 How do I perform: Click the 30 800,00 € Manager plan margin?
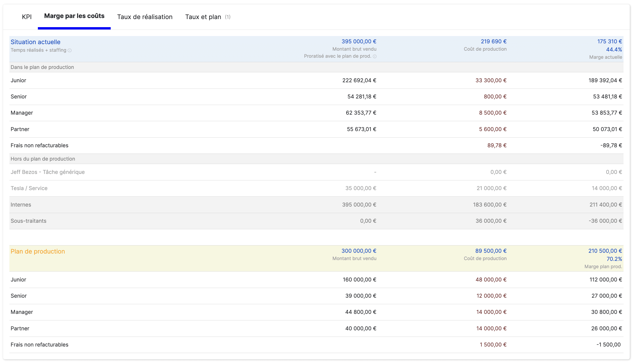click(607, 312)
